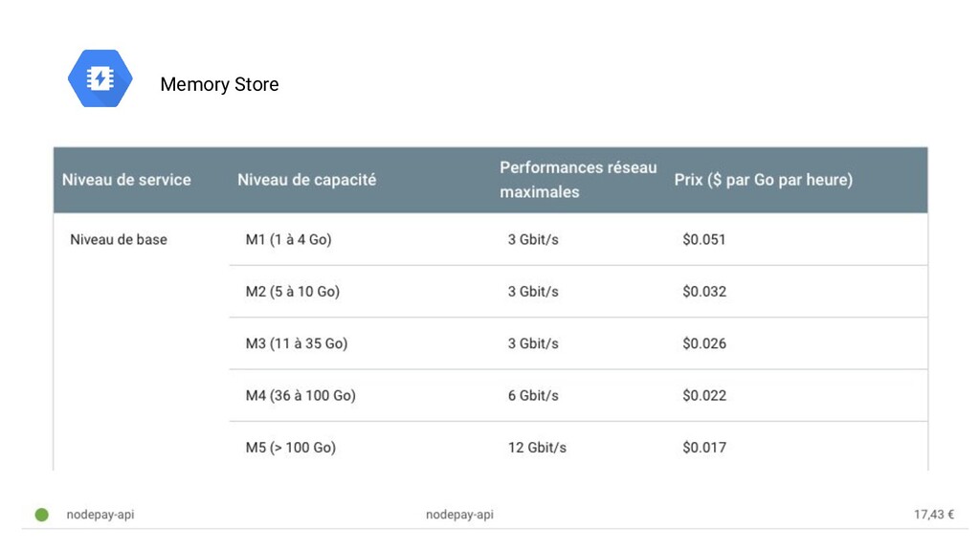
Task: Click the Memory Store title text
Action: pos(219,84)
